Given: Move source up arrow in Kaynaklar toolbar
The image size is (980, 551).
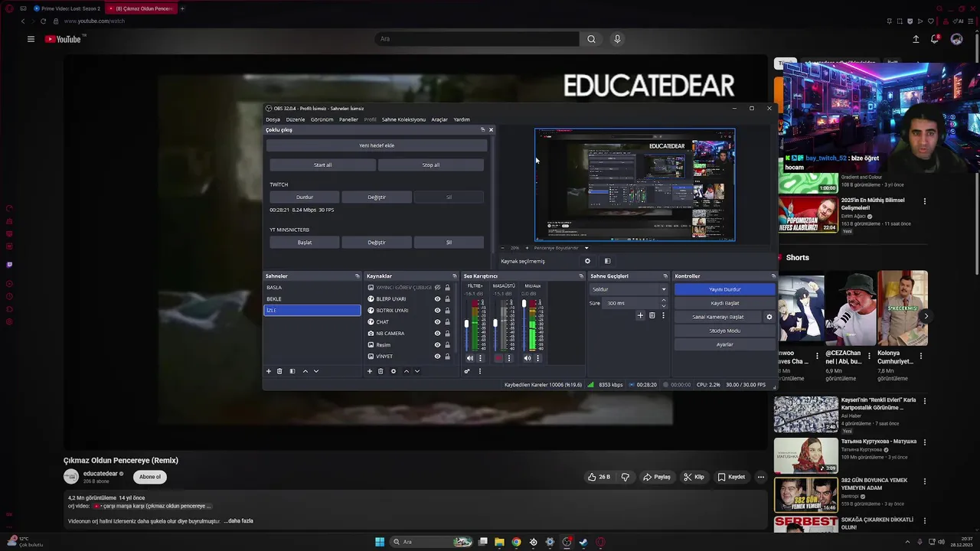Looking at the screenshot, I should pyautogui.click(x=407, y=371).
